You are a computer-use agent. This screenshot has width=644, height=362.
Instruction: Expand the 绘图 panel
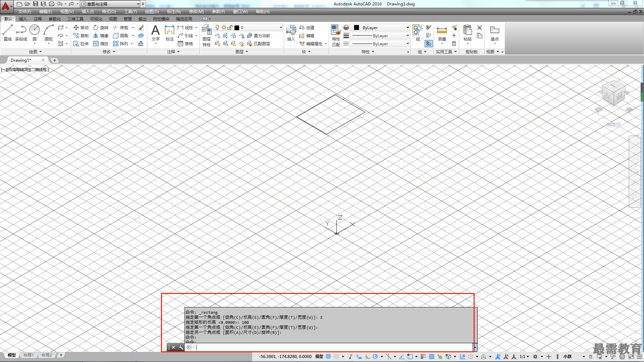35,52
